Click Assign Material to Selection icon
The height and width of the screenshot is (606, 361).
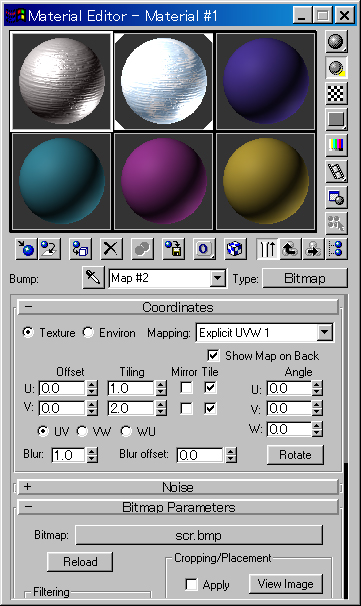point(80,249)
